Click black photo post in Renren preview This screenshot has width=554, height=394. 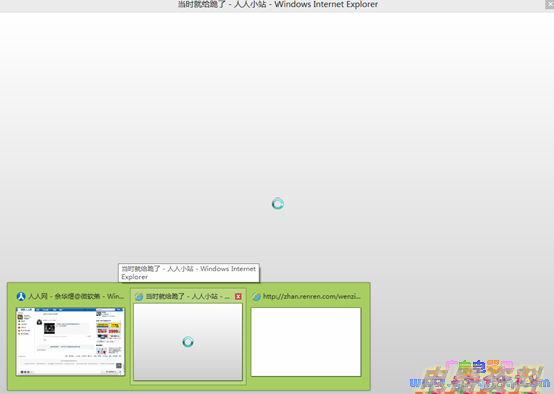[x=49, y=328]
